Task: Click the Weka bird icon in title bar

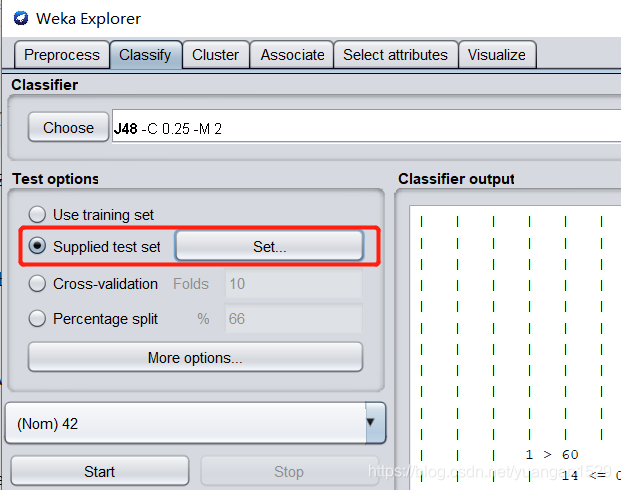Action: pyautogui.click(x=21, y=18)
